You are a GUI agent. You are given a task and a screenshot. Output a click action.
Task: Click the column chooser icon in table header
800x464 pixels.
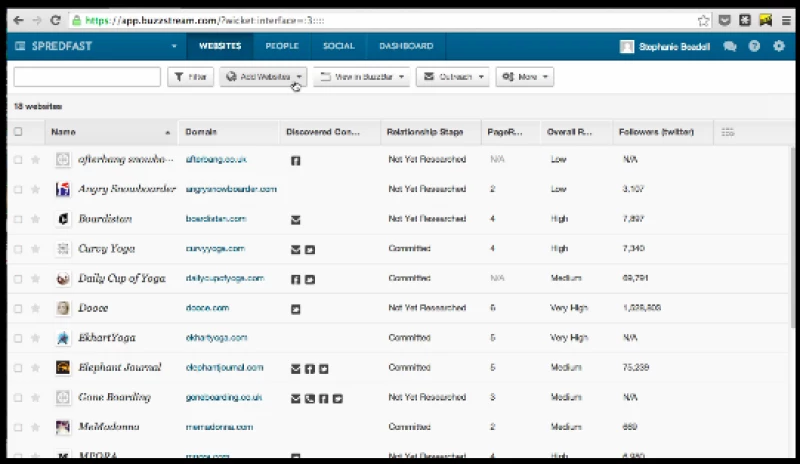click(727, 132)
